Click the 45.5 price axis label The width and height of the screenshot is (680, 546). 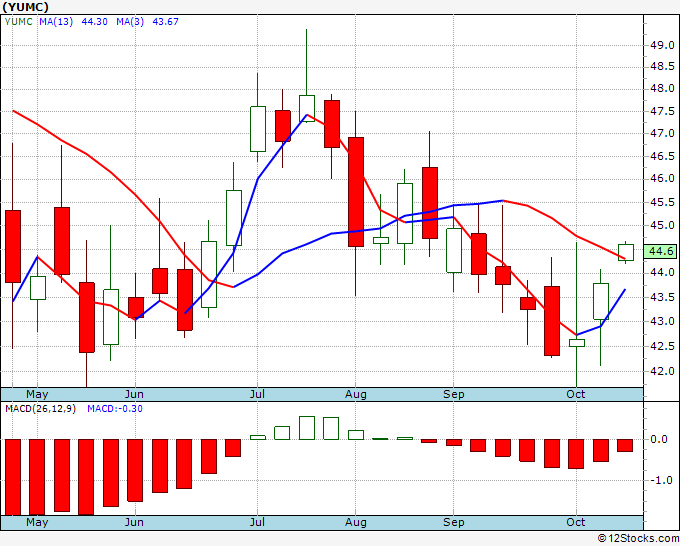click(662, 203)
